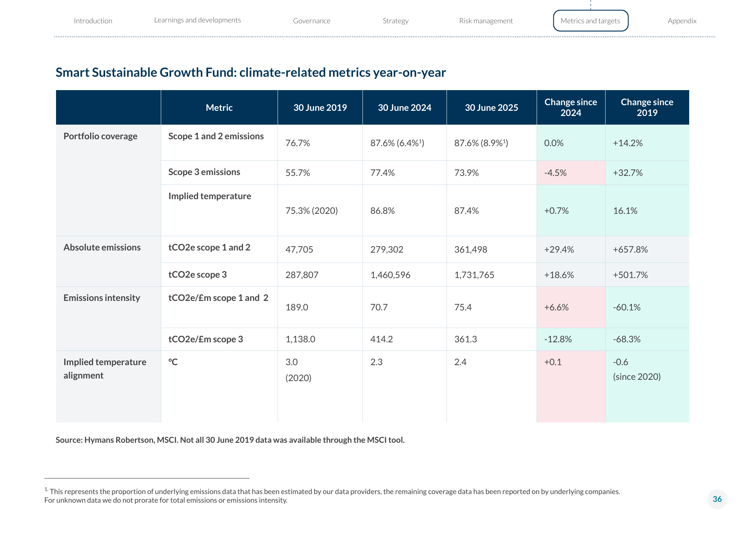Select the value '361,498'
756x535 pixels.
[471, 250]
